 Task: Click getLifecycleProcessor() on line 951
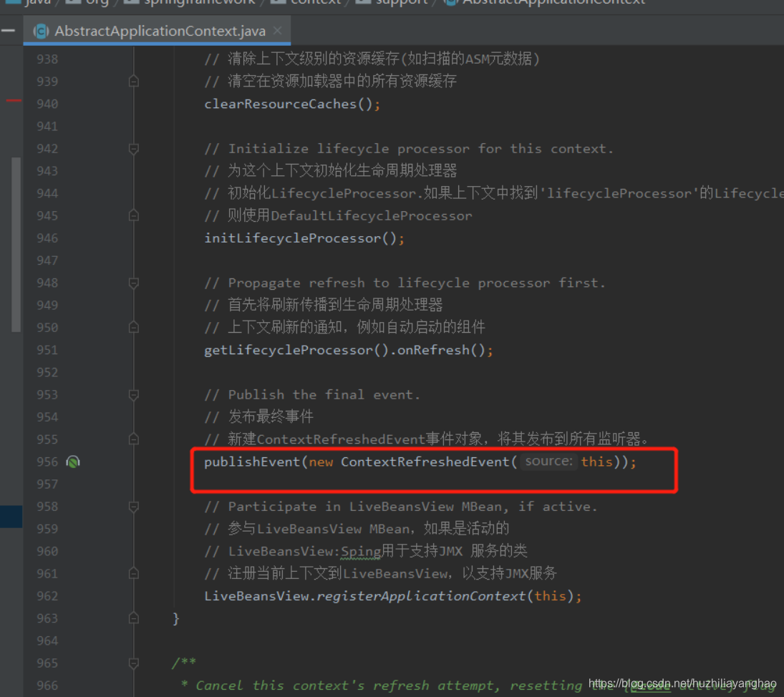click(296, 350)
